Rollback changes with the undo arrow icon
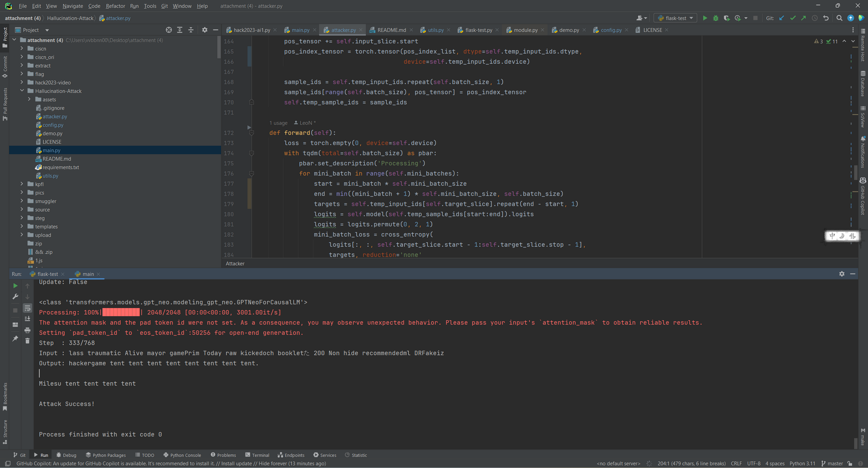 click(826, 18)
